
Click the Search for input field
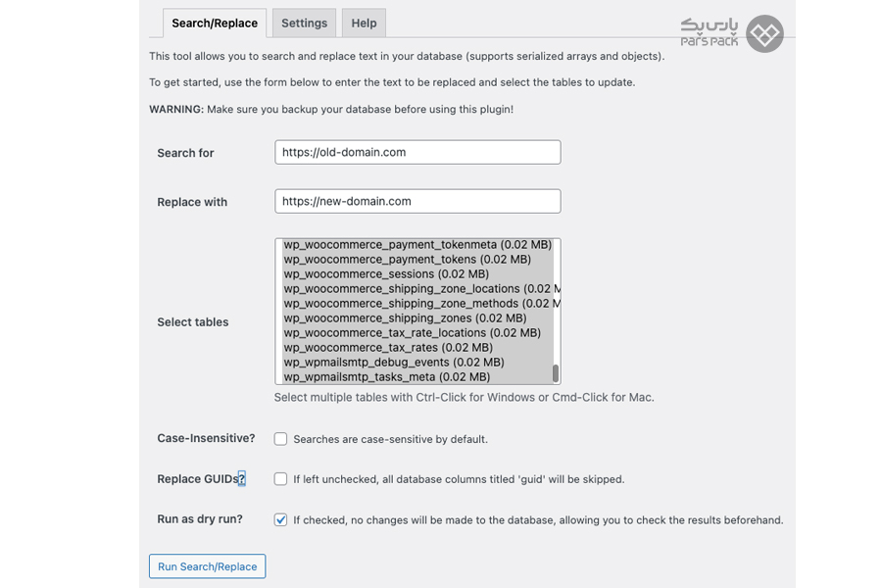click(x=417, y=153)
